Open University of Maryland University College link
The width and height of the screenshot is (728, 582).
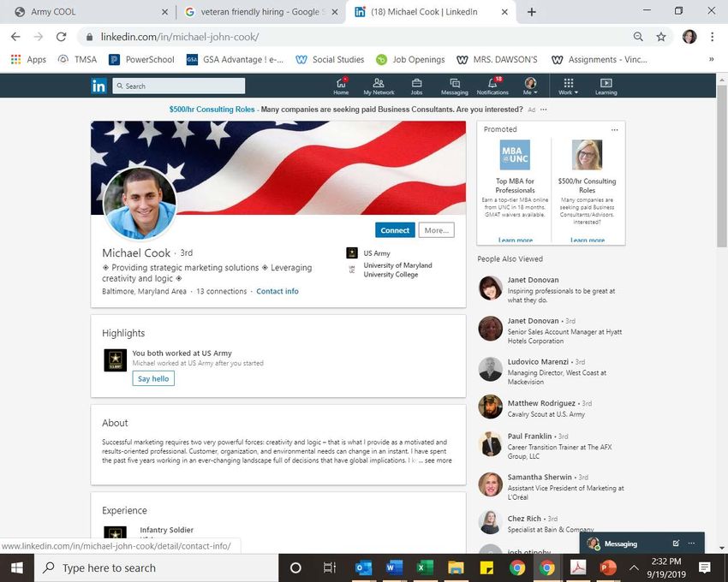pyautogui.click(x=397, y=270)
